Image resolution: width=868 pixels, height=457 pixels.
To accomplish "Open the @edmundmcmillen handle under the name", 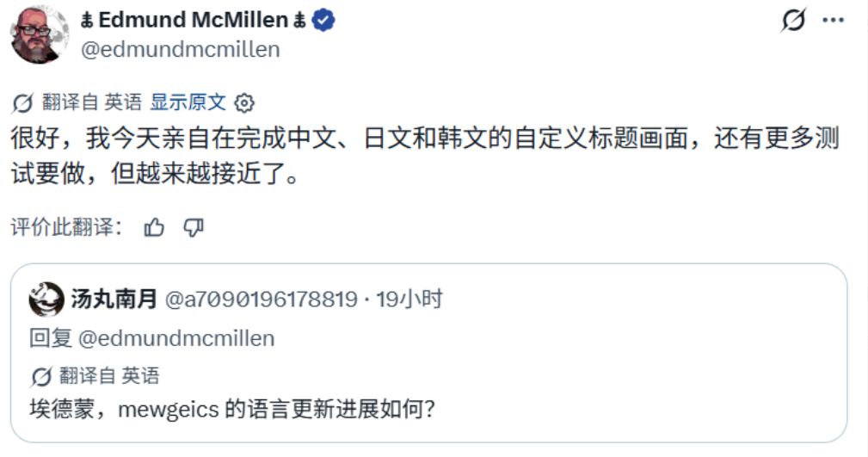I will [x=181, y=49].
